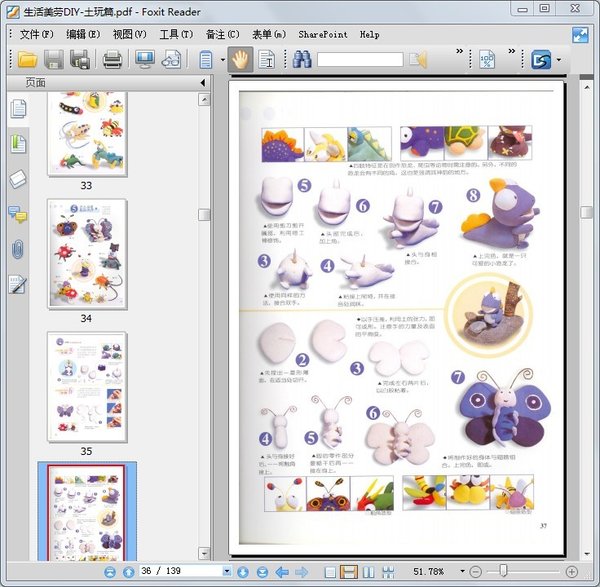The width and height of the screenshot is (600, 587).
Task: Switch to facing pages layout
Action: pos(368,572)
